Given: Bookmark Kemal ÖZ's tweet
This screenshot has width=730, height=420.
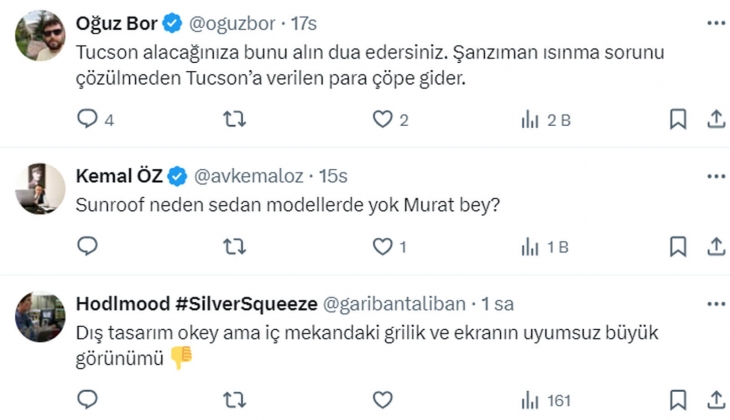Looking at the screenshot, I should pyautogui.click(x=678, y=246).
